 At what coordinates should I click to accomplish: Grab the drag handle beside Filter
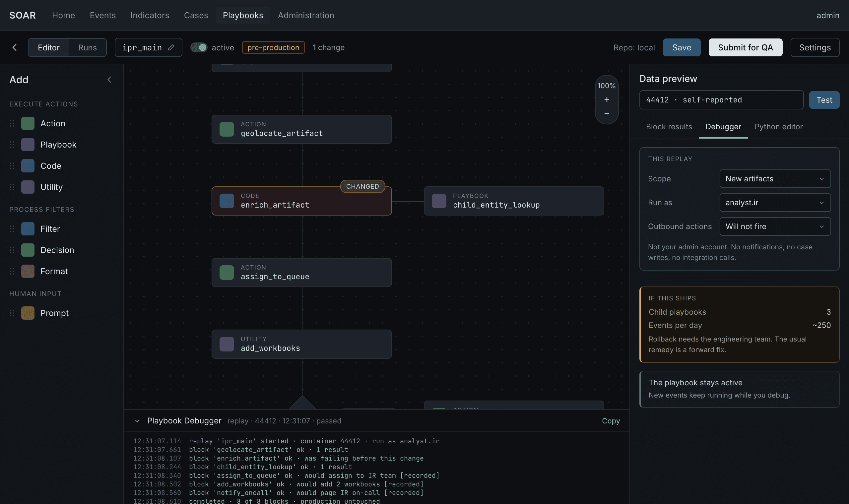pos(12,229)
